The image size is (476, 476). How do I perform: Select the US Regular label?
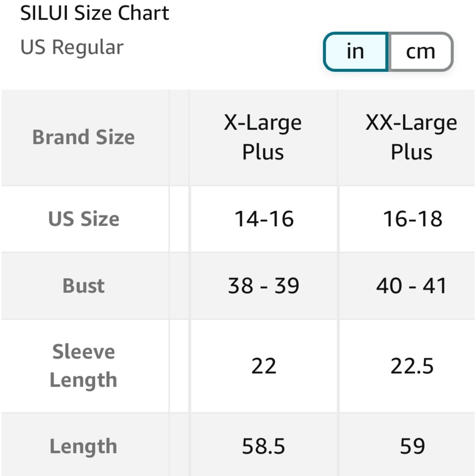coord(71,46)
